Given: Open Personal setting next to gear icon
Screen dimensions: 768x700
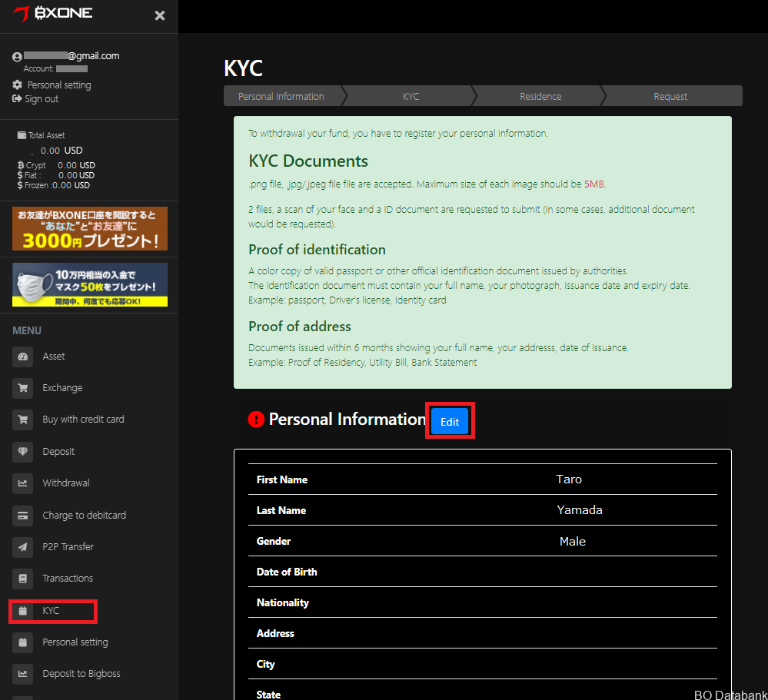Looking at the screenshot, I should point(58,85).
